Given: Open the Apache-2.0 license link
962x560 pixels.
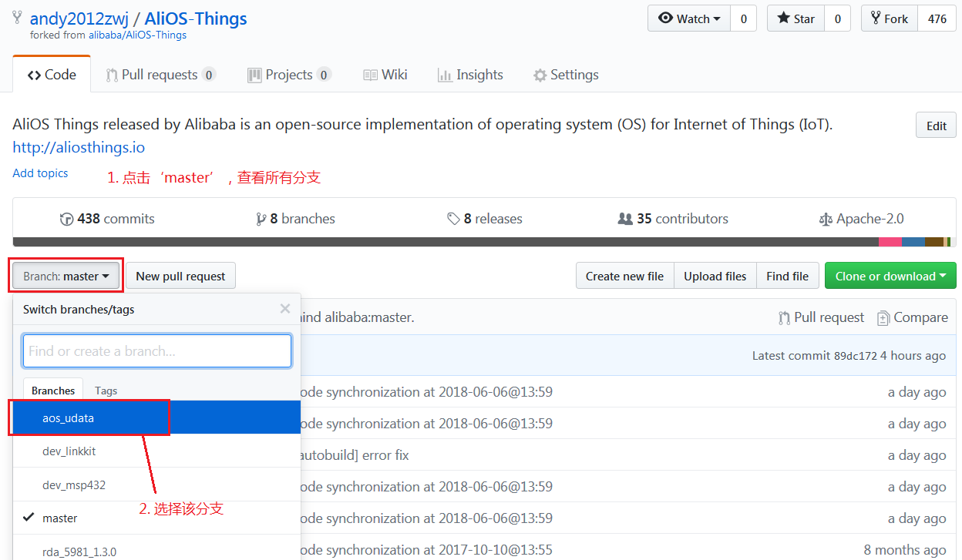Looking at the screenshot, I should [x=861, y=219].
